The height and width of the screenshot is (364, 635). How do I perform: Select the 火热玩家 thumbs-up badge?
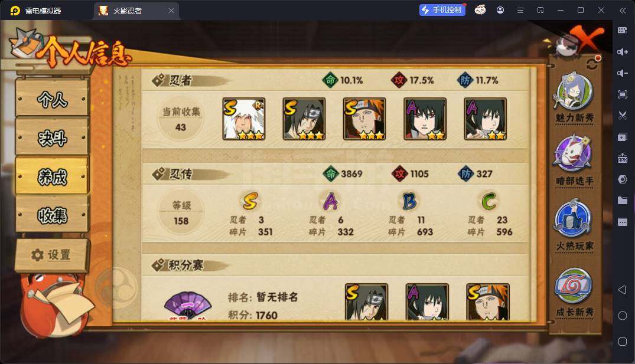(x=574, y=218)
